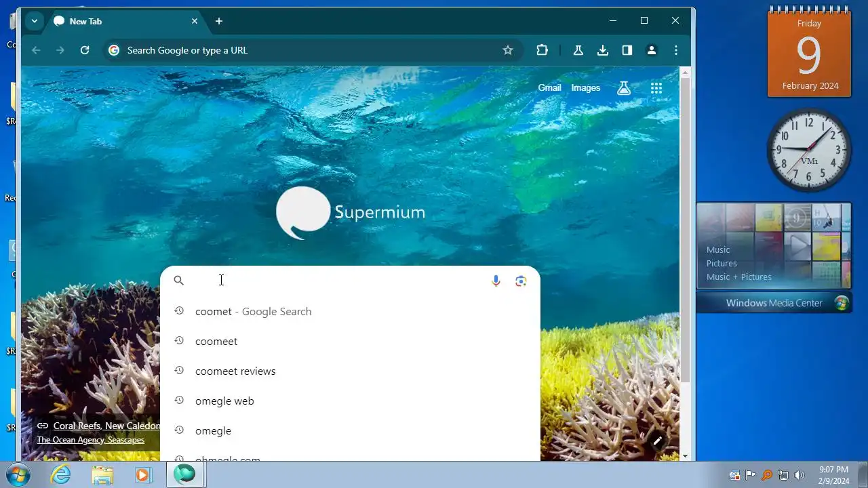Select the 'coomeet' suggestion
The width and height of the screenshot is (868, 488).
pyautogui.click(x=350, y=342)
